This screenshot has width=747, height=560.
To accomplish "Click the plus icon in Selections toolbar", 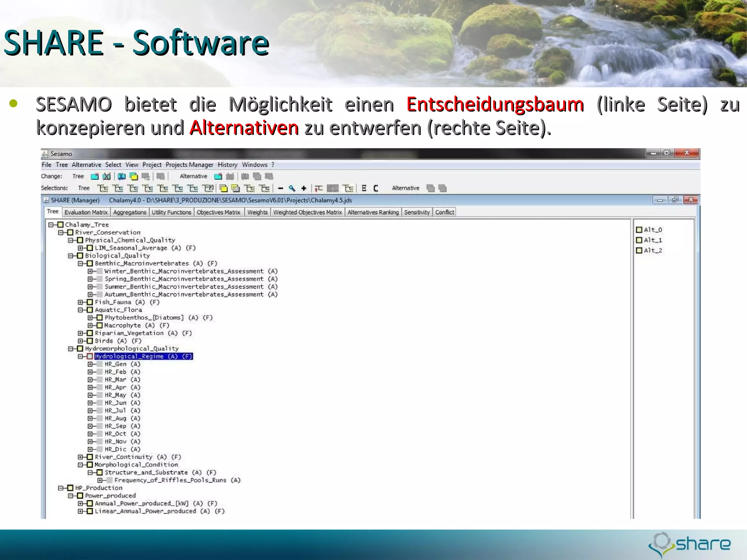I will click(304, 188).
